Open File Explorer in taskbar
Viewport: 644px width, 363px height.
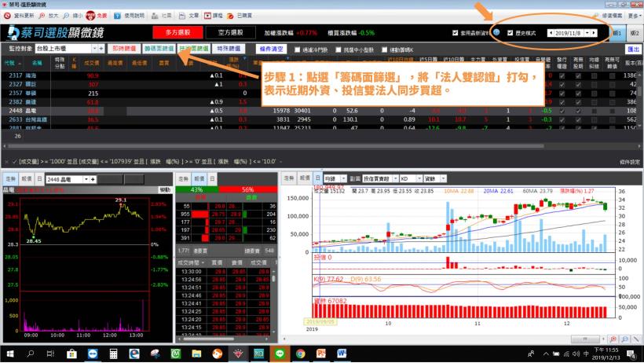196,354
